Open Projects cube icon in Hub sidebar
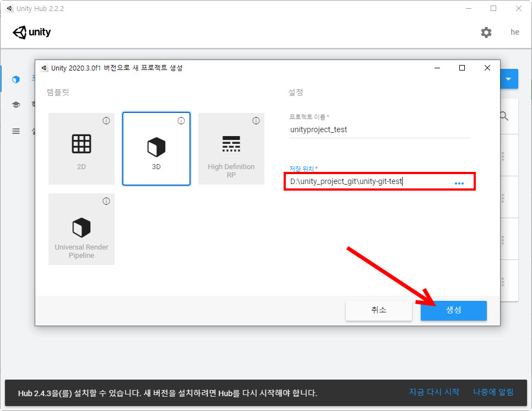 16,79
